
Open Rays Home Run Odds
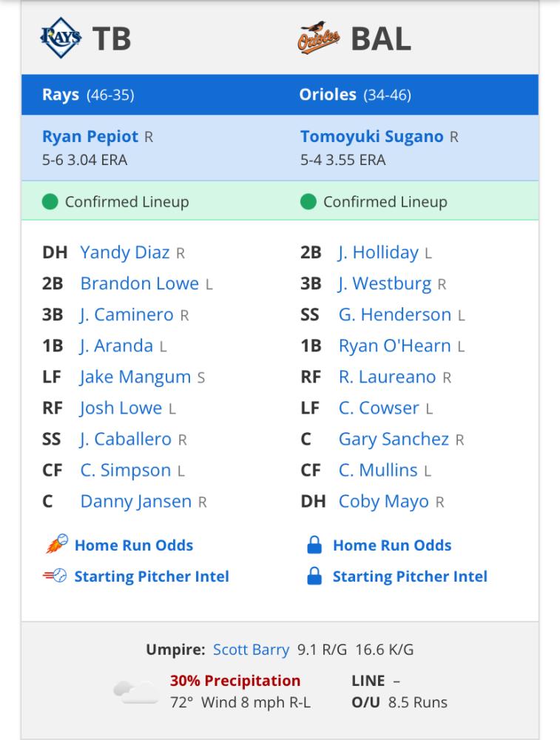point(134,545)
